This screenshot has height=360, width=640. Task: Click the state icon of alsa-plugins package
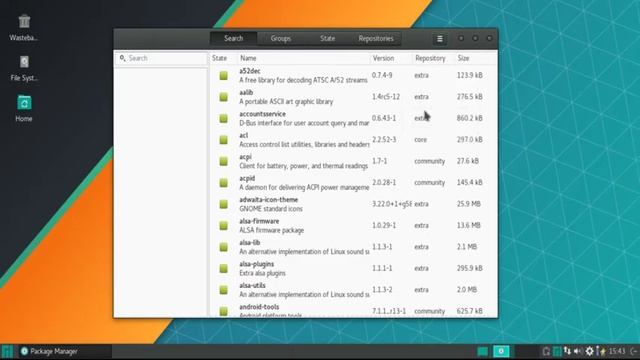(x=223, y=268)
